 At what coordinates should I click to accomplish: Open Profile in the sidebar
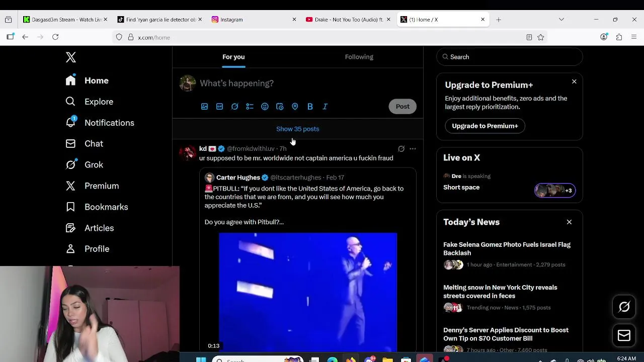(88, 249)
